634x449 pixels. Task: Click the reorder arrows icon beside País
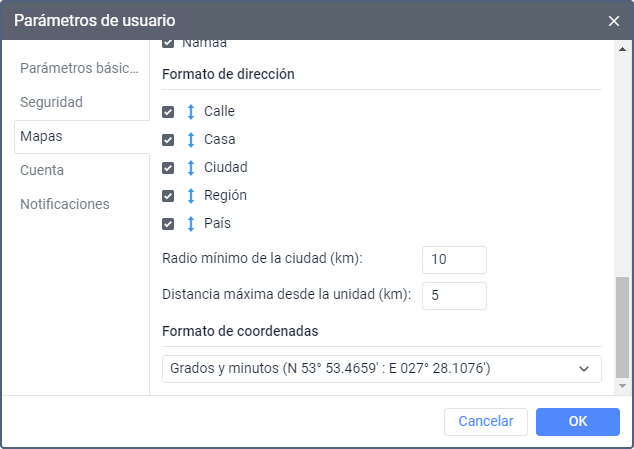pyautogui.click(x=190, y=224)
